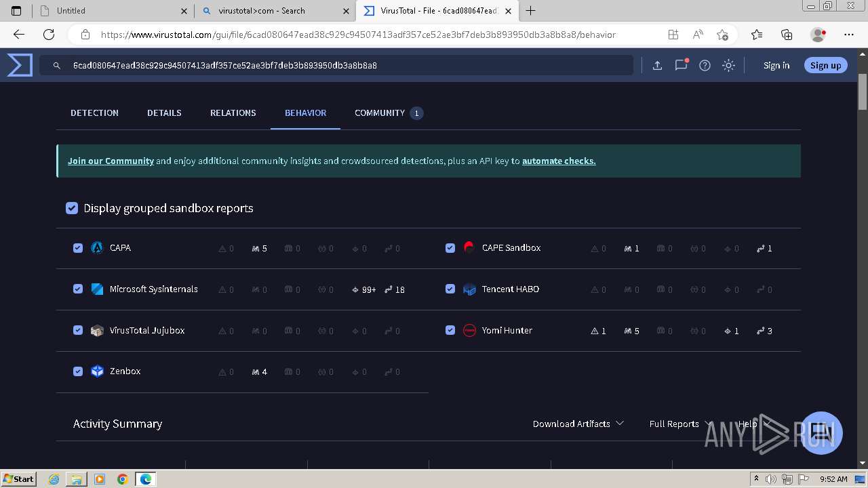Click the Microsoft Sysinternals logo icon

pos(97,289)
